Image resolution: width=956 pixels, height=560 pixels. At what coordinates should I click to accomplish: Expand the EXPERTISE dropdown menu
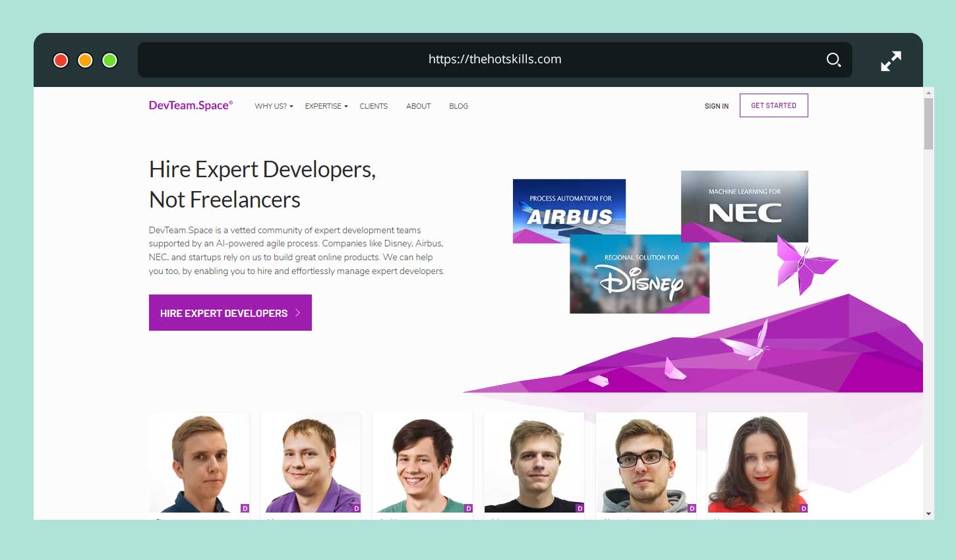tap(326, 106)
